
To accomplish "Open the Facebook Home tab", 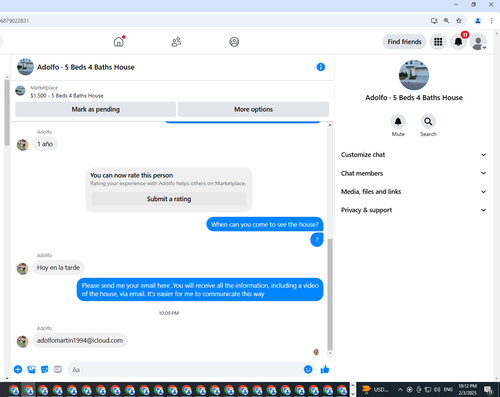I will tap(119, 42).
